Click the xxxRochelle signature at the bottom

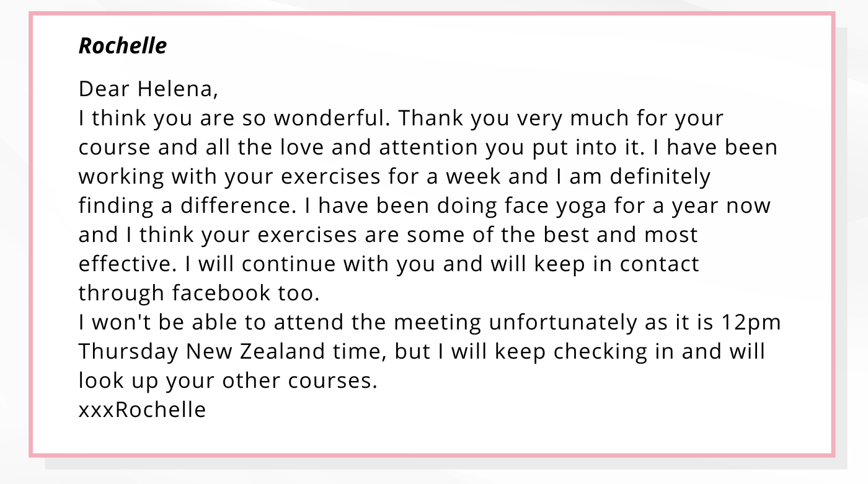[x=142, y=410]
